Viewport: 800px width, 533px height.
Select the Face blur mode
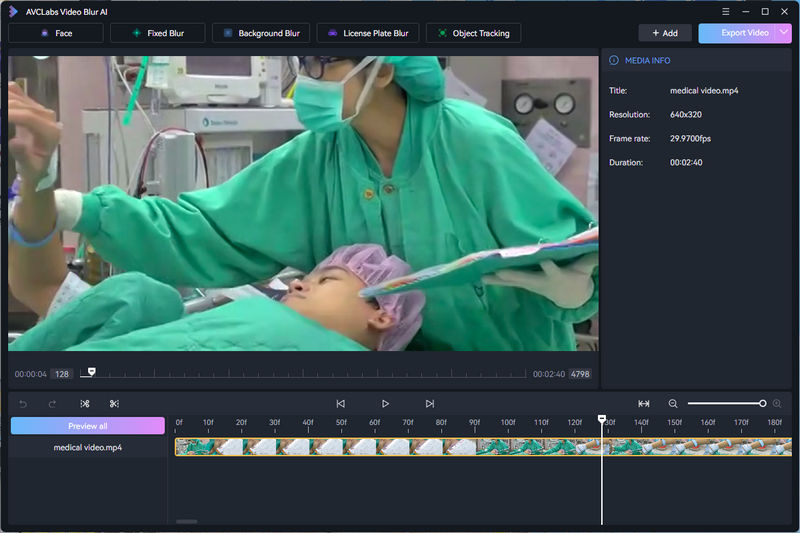(x=56, y=33)
